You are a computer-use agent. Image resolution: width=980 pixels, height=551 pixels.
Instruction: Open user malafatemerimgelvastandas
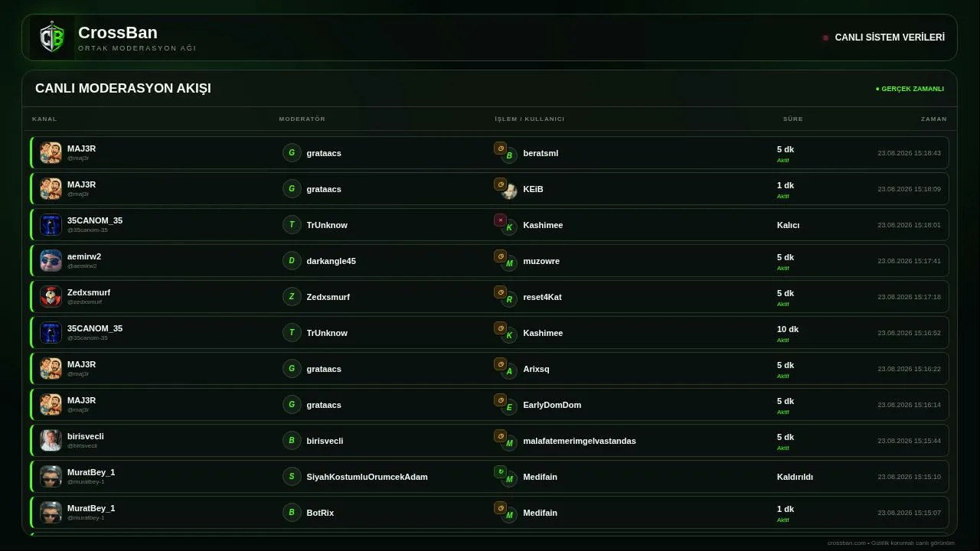click(579, 441)
